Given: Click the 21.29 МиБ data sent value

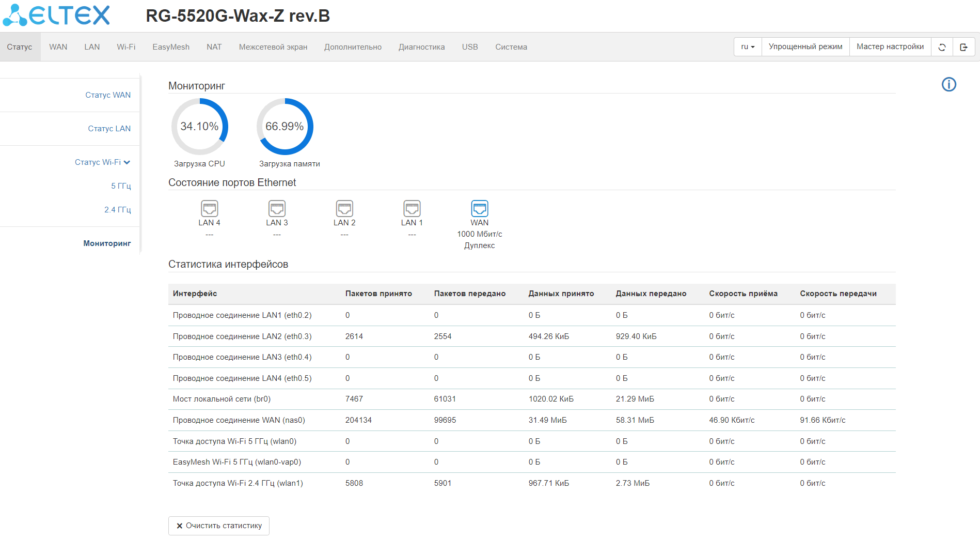Looking at the screenshot, I should click(x=635, y=399).
